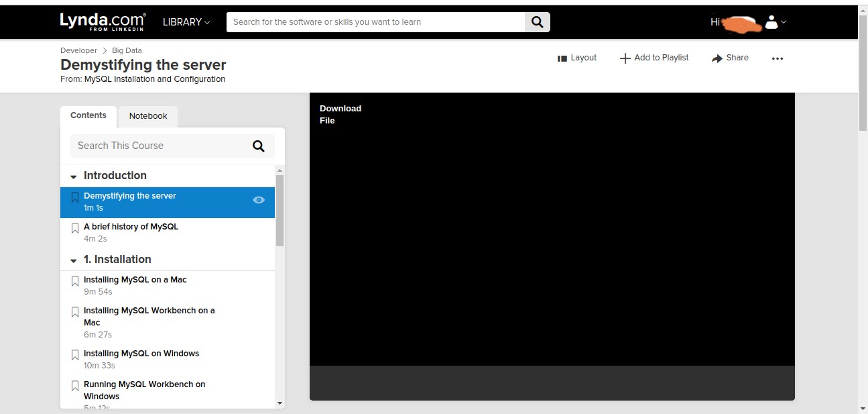Click the magnifier button in top search bar

[x=537, y=22]
